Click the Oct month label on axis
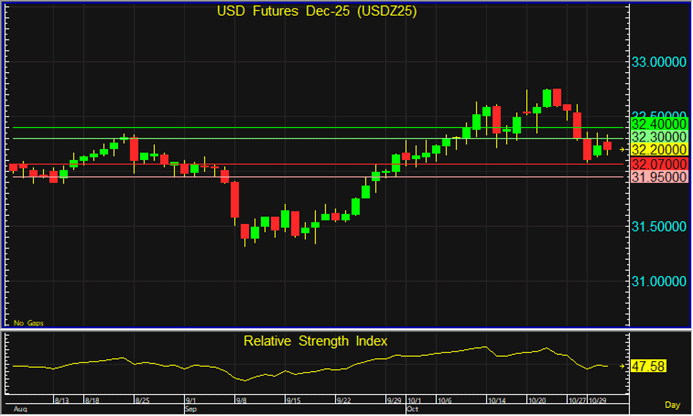Viewport: 693px width, 416px height. 412,410
